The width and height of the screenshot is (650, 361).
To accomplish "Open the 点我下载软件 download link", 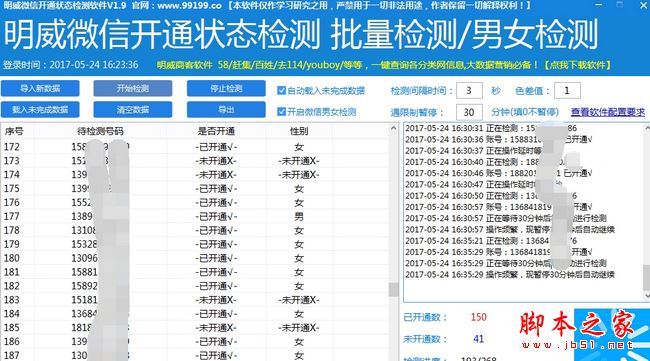I will [577, 65].
